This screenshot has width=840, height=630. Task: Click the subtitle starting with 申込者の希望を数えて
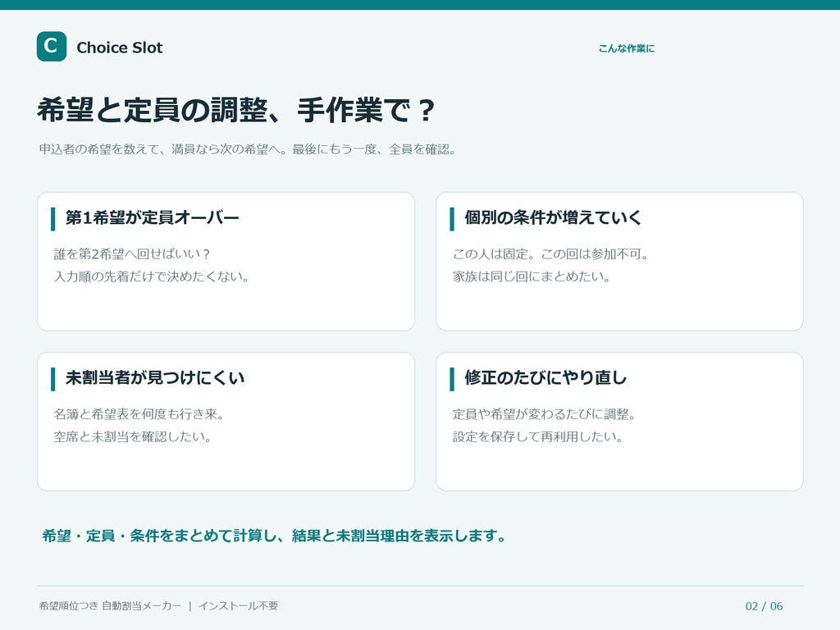pyautogui.click(x=247, y=149)
